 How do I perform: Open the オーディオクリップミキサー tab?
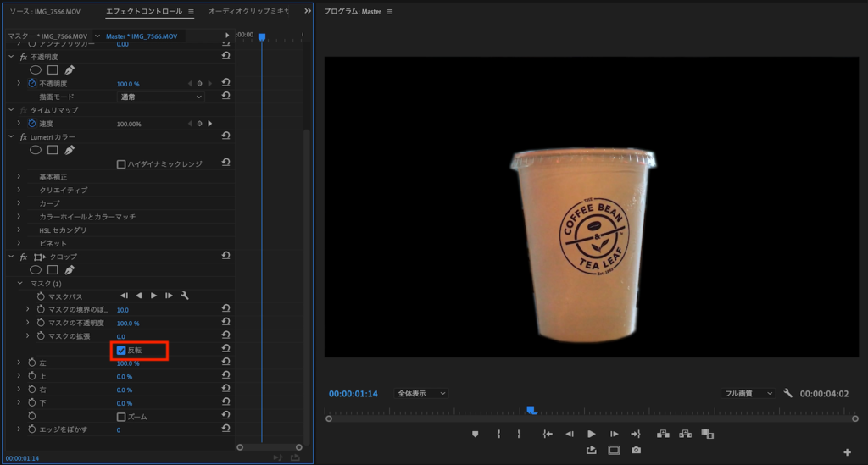[248, 12]
